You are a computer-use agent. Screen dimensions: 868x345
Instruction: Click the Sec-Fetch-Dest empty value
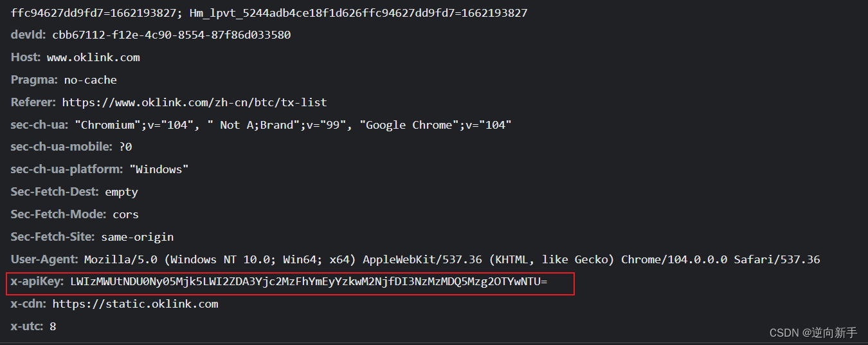[121, 192]
